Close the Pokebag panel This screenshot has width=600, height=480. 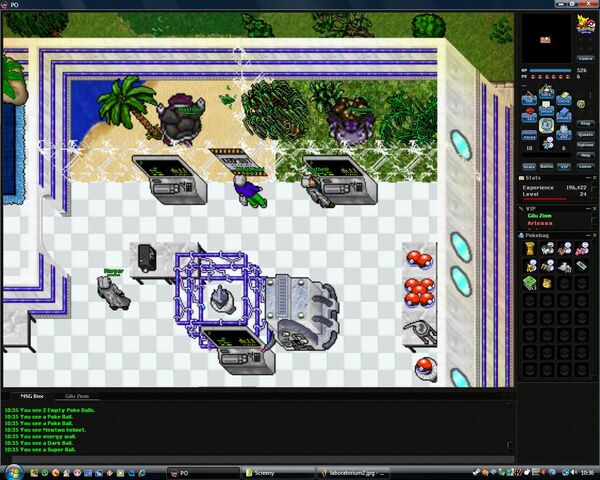[x=594, y=235]
